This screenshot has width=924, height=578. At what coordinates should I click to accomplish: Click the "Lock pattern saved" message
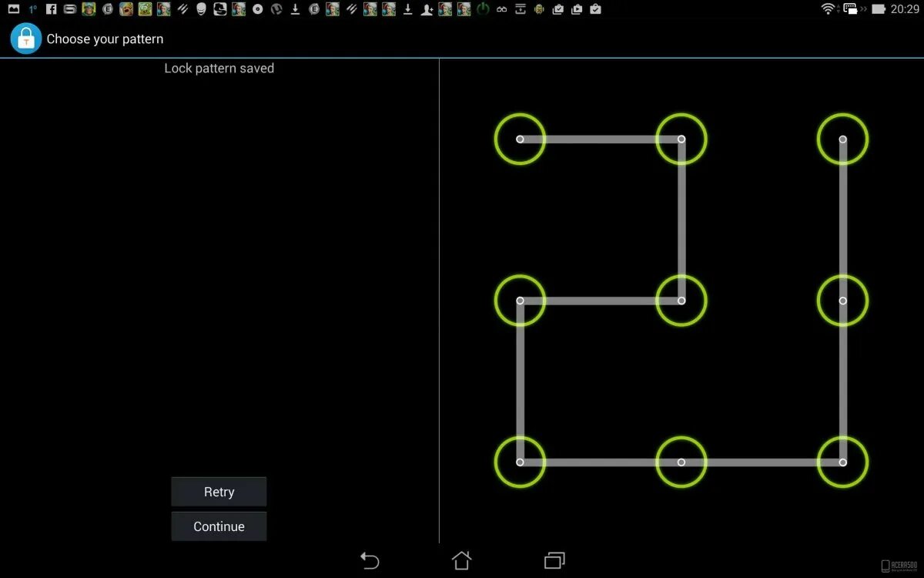(219, 68)
